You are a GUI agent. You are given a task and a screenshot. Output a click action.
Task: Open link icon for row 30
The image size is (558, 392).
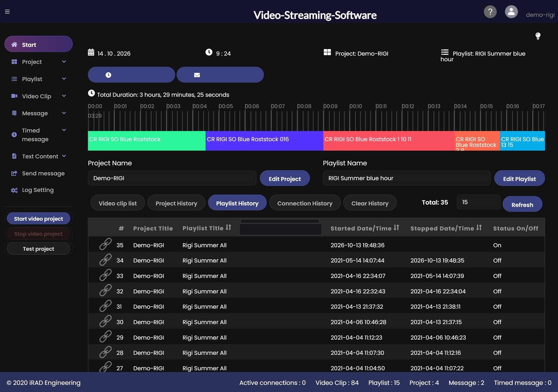pos(105,321)
